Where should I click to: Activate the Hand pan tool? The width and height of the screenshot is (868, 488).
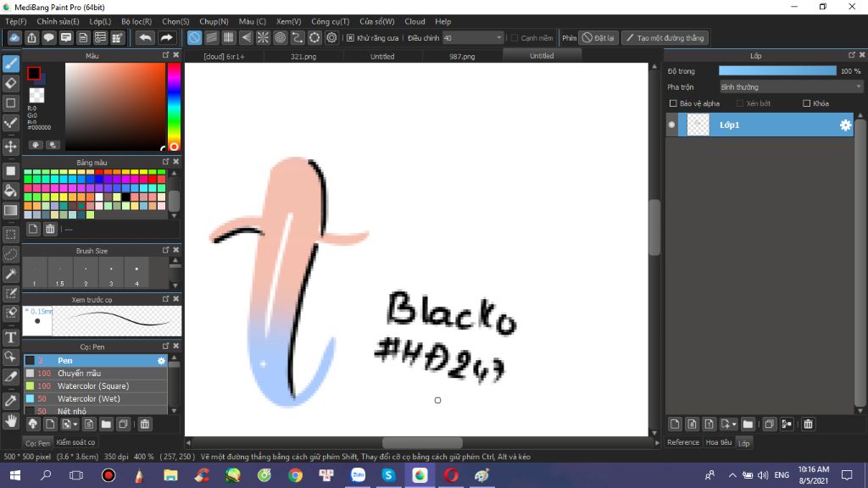tap(11, 420)
